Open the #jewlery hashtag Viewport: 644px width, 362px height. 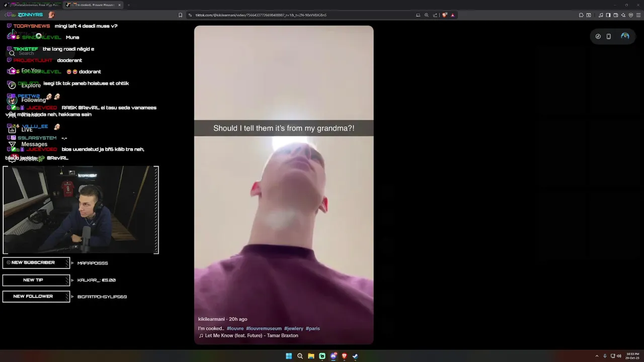294,328
